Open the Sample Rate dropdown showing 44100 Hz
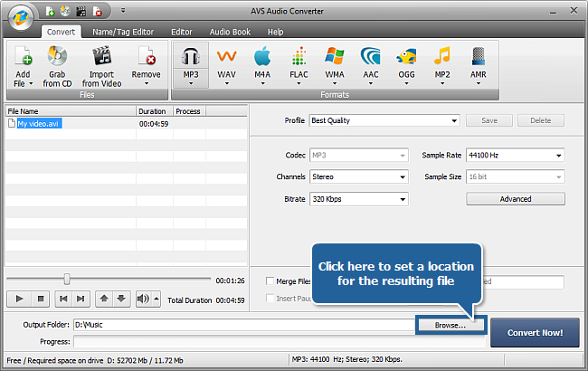 (x=516, y=155)
